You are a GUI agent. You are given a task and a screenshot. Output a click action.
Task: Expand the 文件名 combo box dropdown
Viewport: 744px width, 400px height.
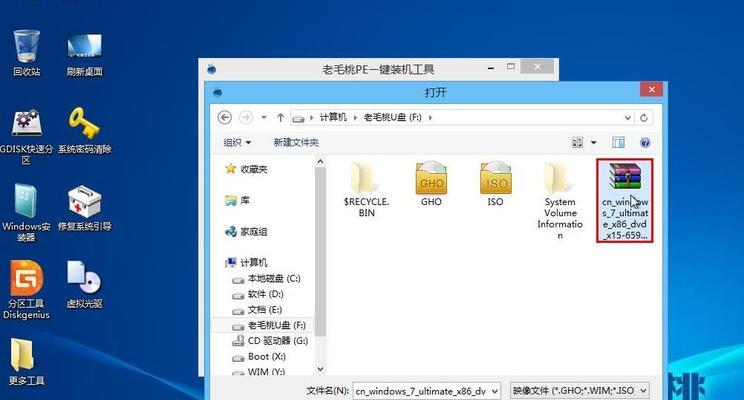pyautogui.click(x=494, y=391)
